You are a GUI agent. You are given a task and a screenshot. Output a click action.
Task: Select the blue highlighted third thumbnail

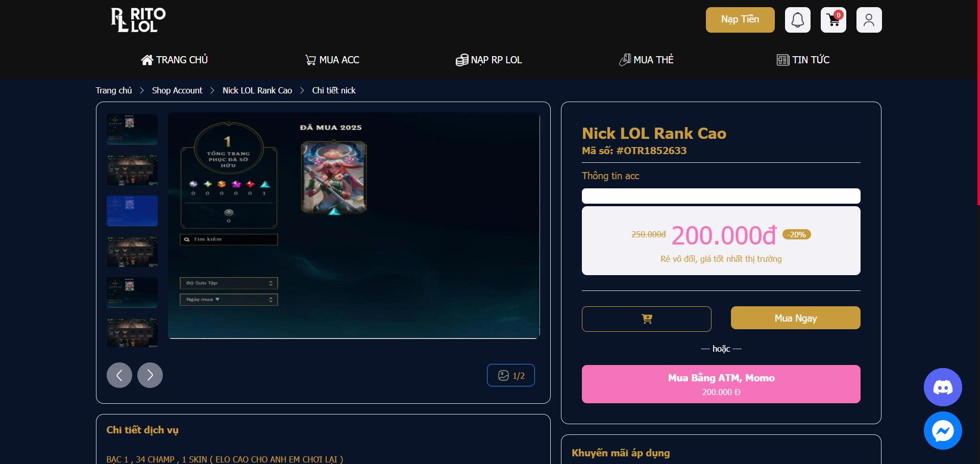[x=132, y=211]
